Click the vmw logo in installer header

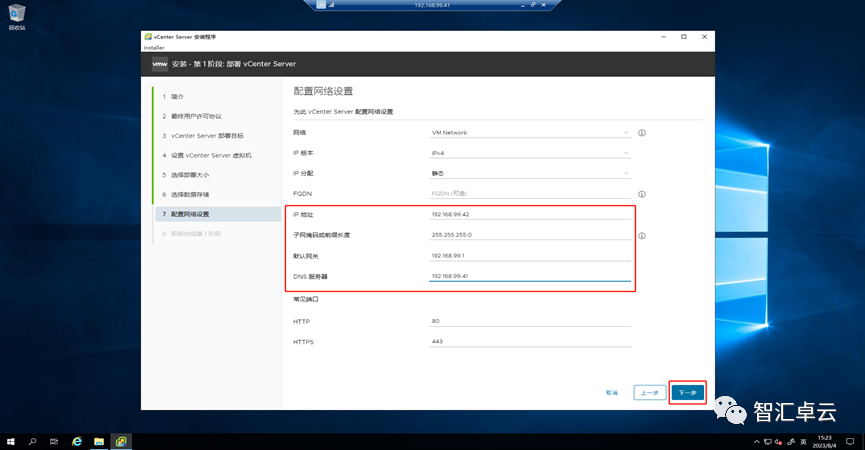pyautogui.click(x=159, y=64)
